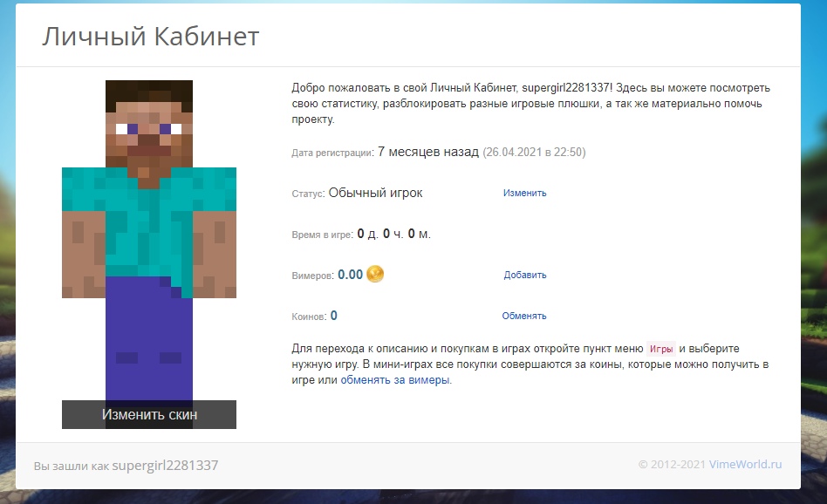Click the registration date in parentheses

coord(534,152)
